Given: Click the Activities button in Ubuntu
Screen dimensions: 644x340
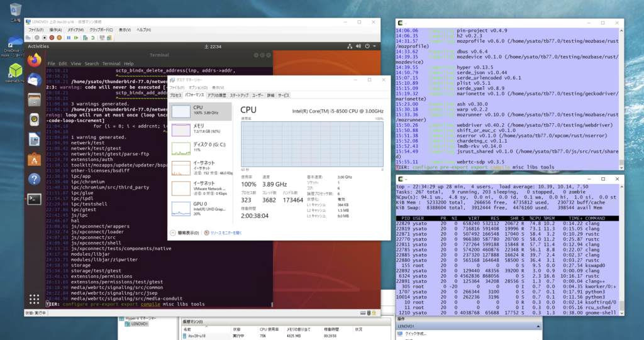Looking at the screenshot, I should coord(38,47).
